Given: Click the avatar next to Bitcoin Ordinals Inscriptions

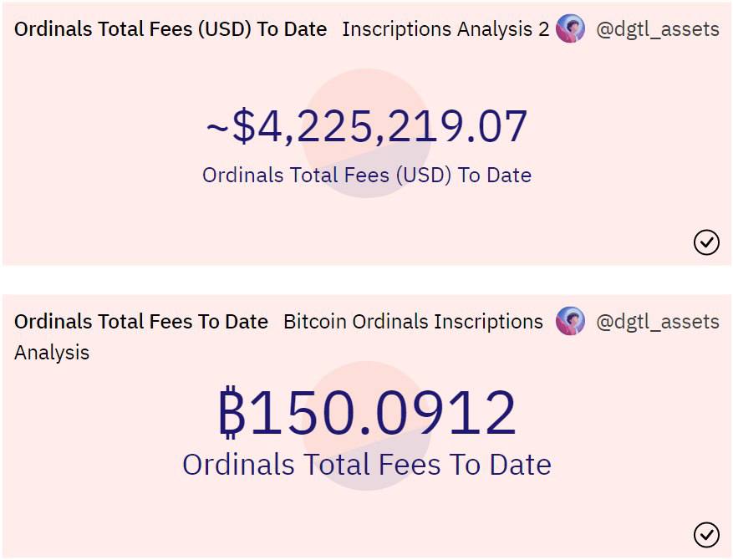Looking at the screenshot, I should coord(570,321).
